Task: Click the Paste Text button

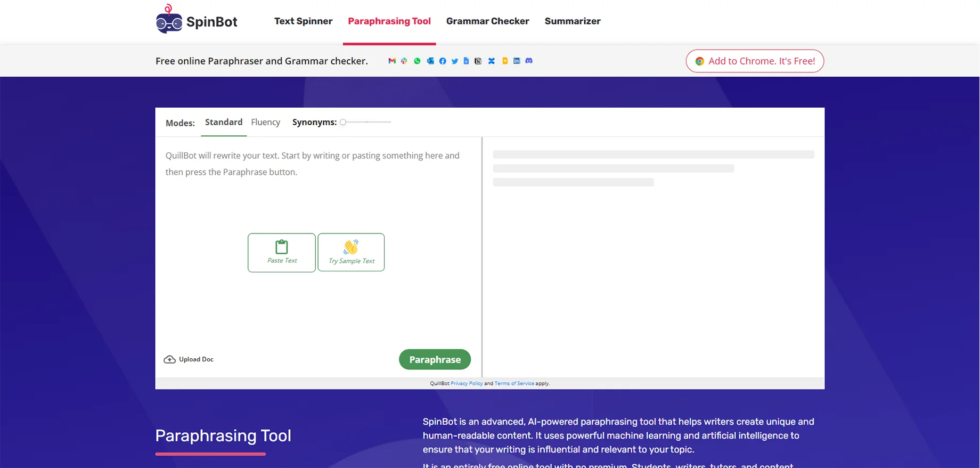Action: click(x=282, y=253)
